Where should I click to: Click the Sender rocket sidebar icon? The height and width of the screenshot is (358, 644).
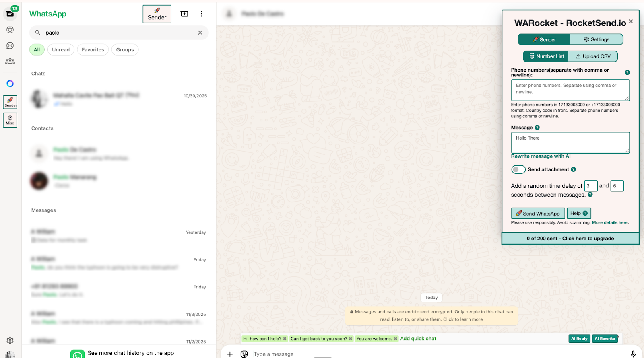[x=10, y=102]
